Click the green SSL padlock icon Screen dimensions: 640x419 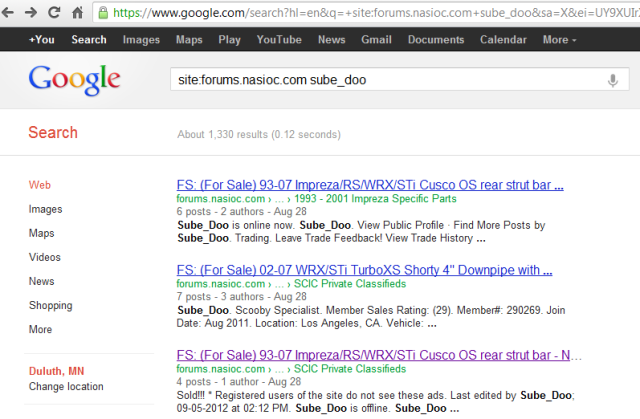103,13
